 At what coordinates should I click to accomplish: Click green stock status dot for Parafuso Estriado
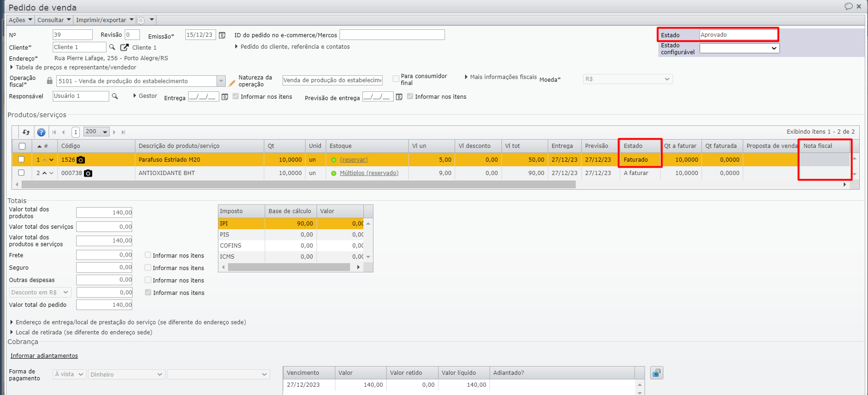(x=334, y=160)
